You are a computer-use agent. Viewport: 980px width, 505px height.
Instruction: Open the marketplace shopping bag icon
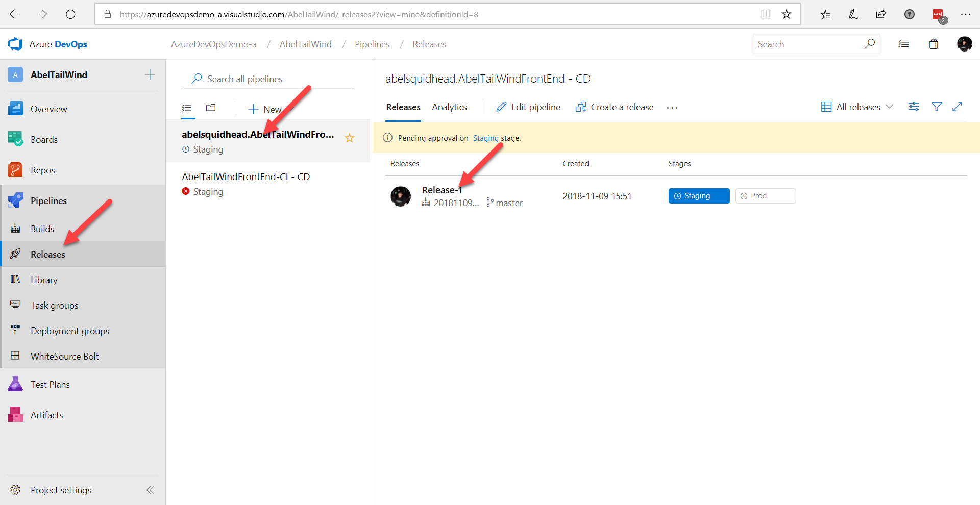click(934, 44)
